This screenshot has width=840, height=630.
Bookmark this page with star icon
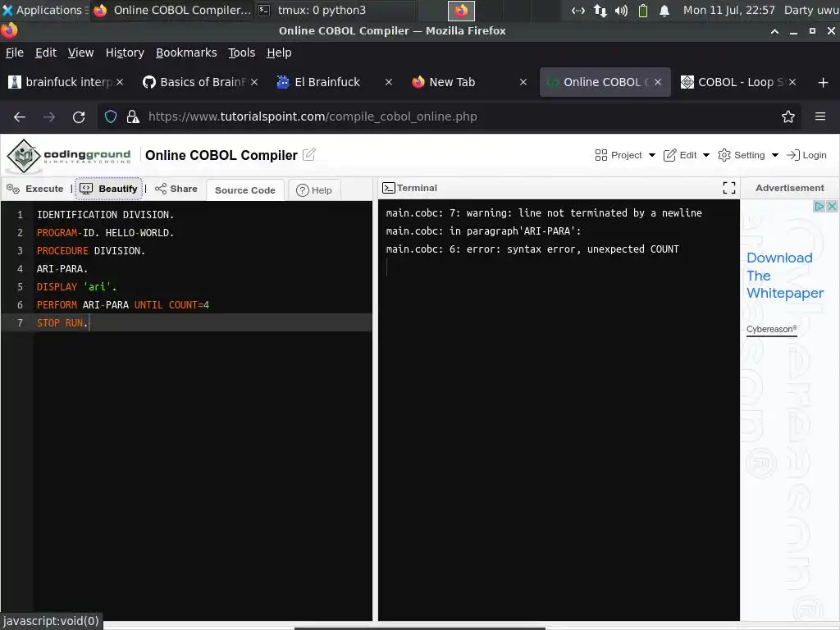(x=787, y=116)
